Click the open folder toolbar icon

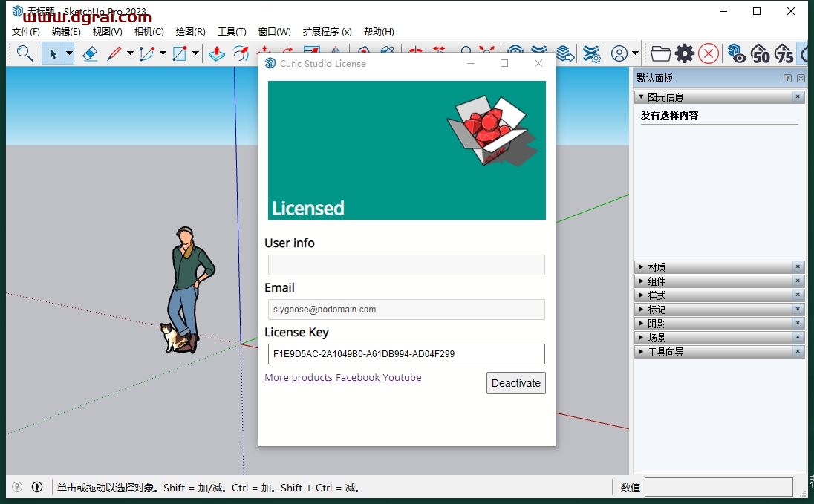660,53
